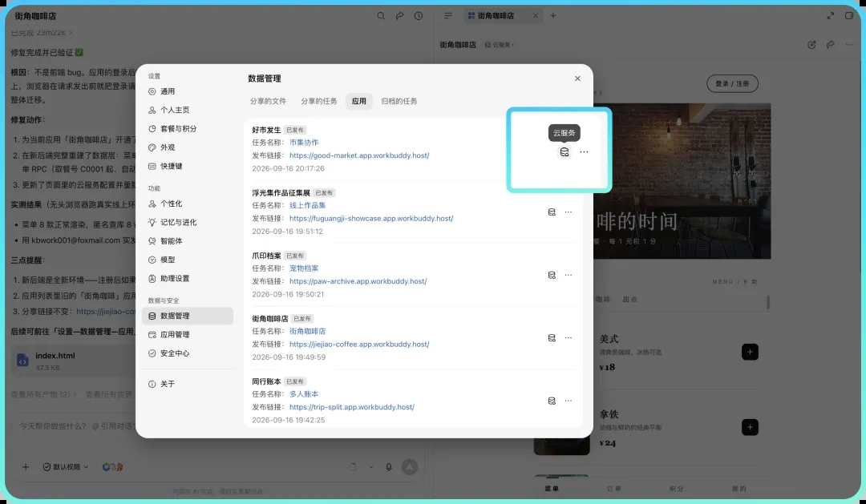Open preview toolbar more options
Screen dimensions: 866x504
tap(849, 45)
